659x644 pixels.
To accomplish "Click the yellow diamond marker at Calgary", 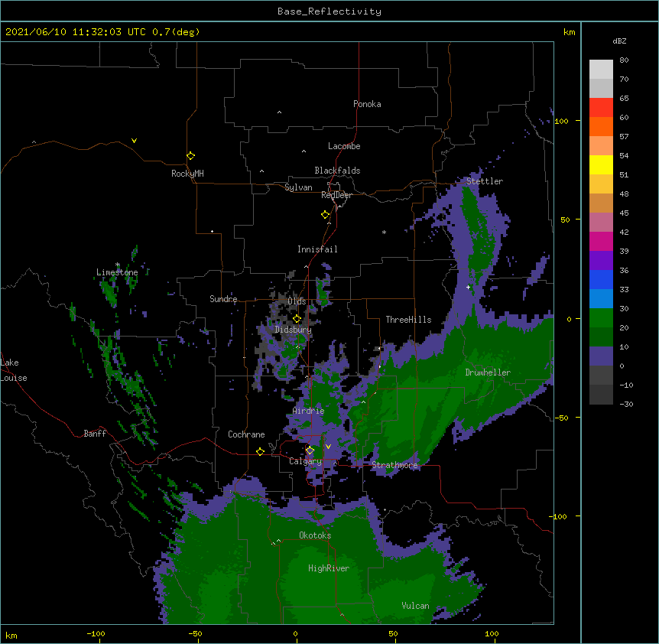I will coord(310,450).
